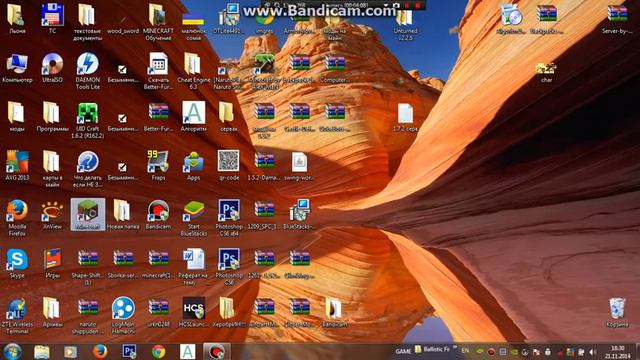Open the сервак folder
The height and width of the screenshot is (360, 640).
click(x=229, y=116)
